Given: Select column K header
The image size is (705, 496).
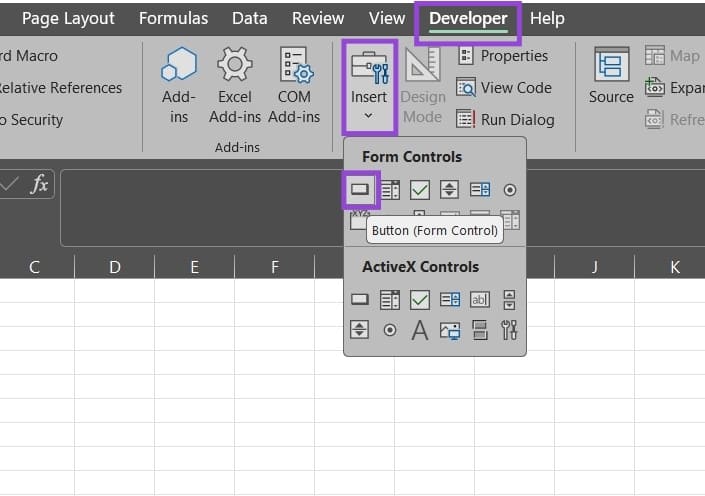Looking at the screenshot, I should [x=674, y=267].
